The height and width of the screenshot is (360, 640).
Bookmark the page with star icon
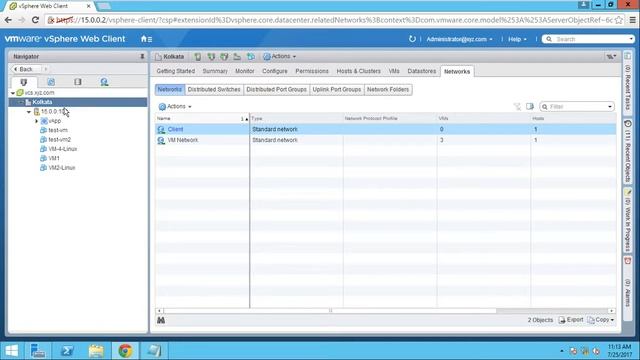[619, 20]
